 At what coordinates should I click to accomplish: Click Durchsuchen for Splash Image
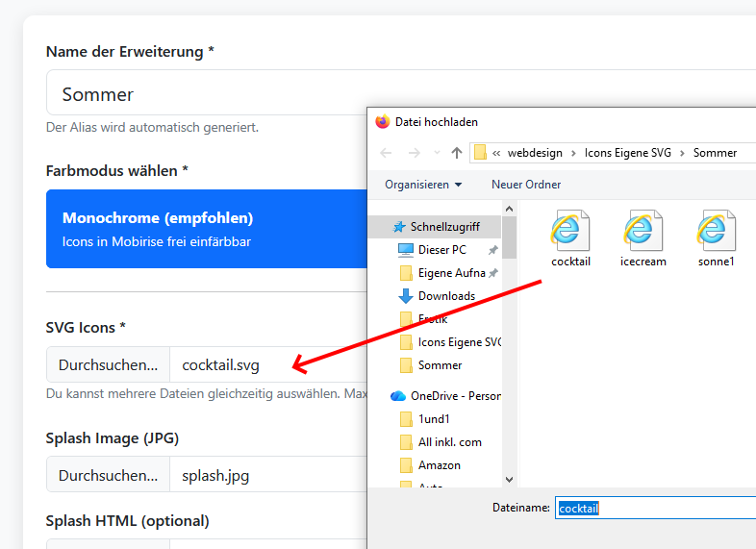pos(108,475)
